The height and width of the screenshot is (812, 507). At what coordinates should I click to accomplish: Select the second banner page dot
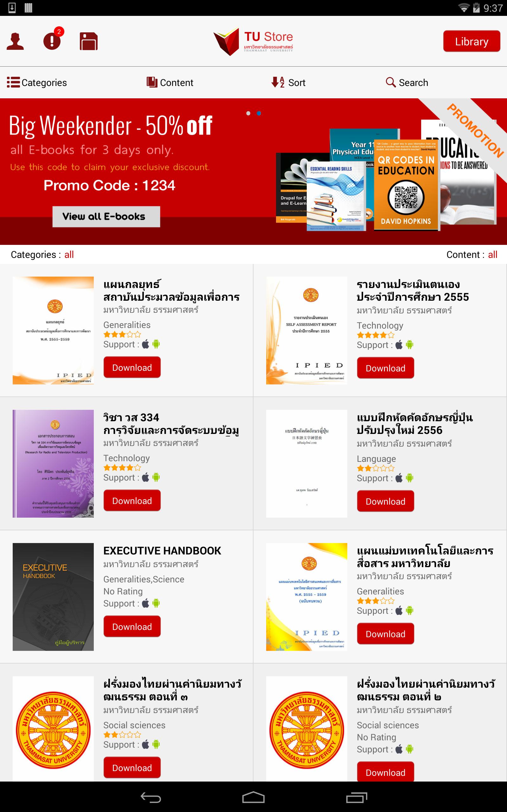coord(259,114)
